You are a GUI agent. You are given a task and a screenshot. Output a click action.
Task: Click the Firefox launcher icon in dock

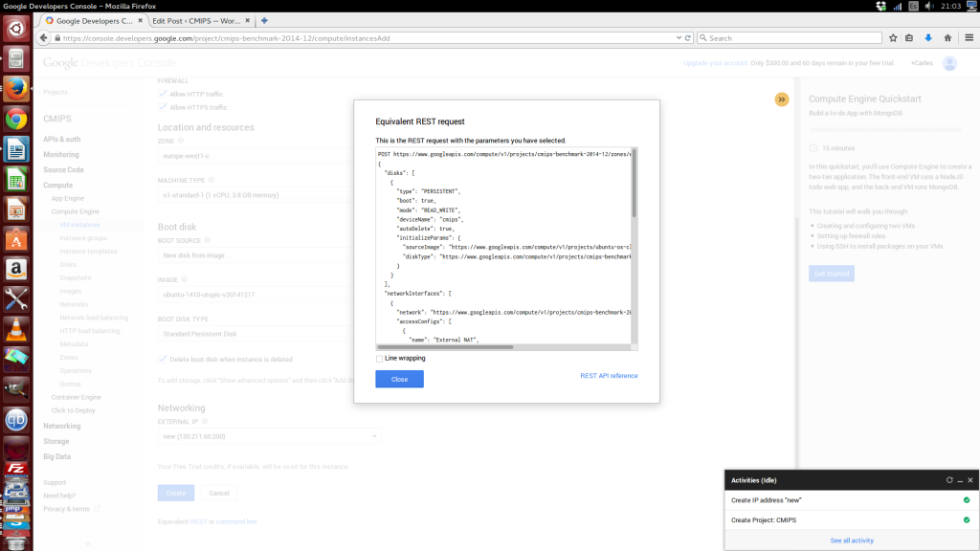click(x=16, y=89)
